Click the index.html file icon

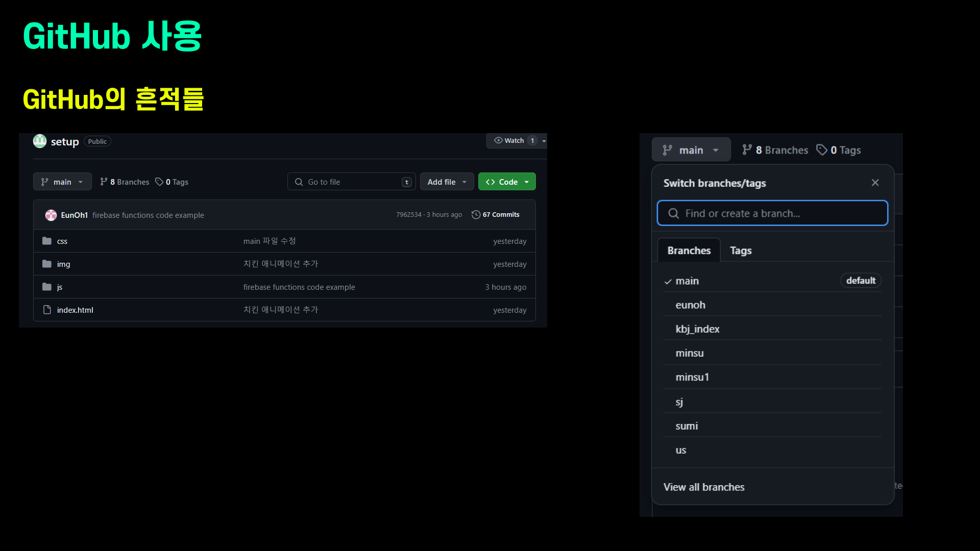tap(47, 310)
